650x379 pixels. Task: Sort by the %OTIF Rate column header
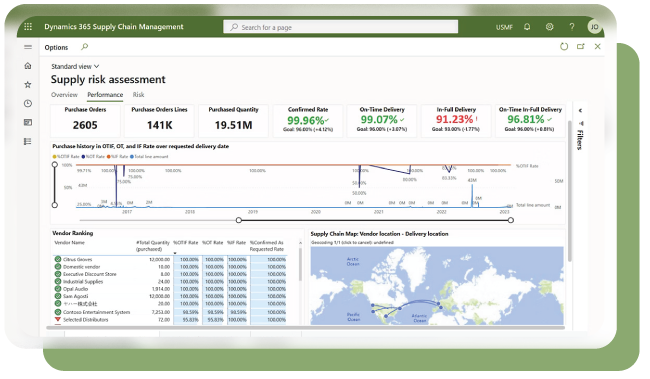point(185,243)
